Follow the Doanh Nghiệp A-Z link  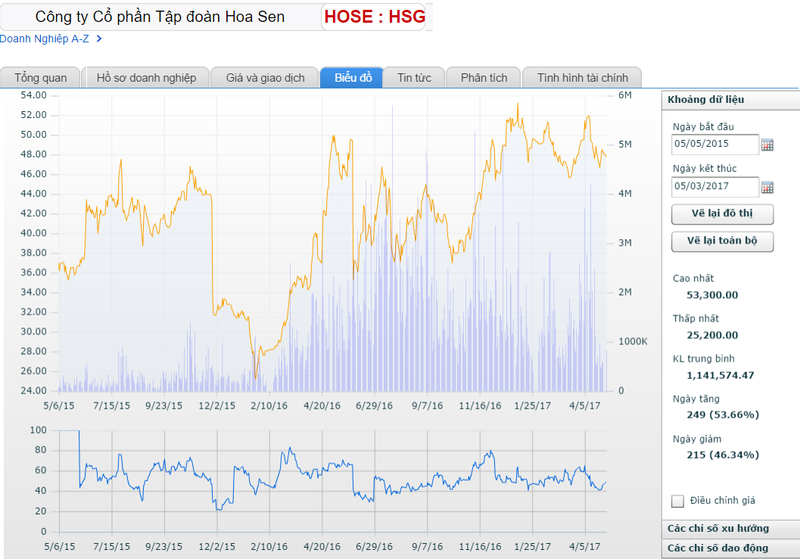45,39
